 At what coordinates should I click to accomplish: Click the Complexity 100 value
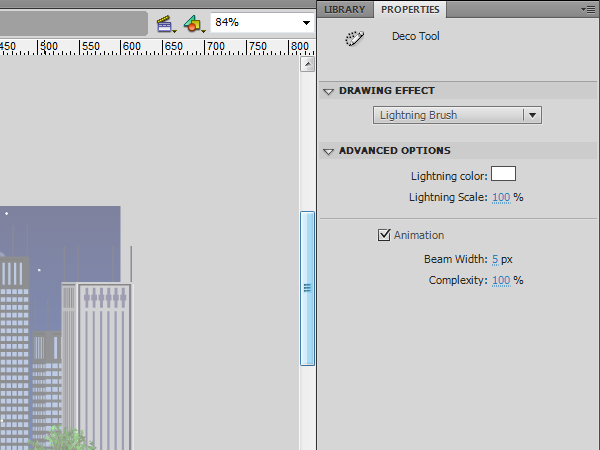pos(501,280)
